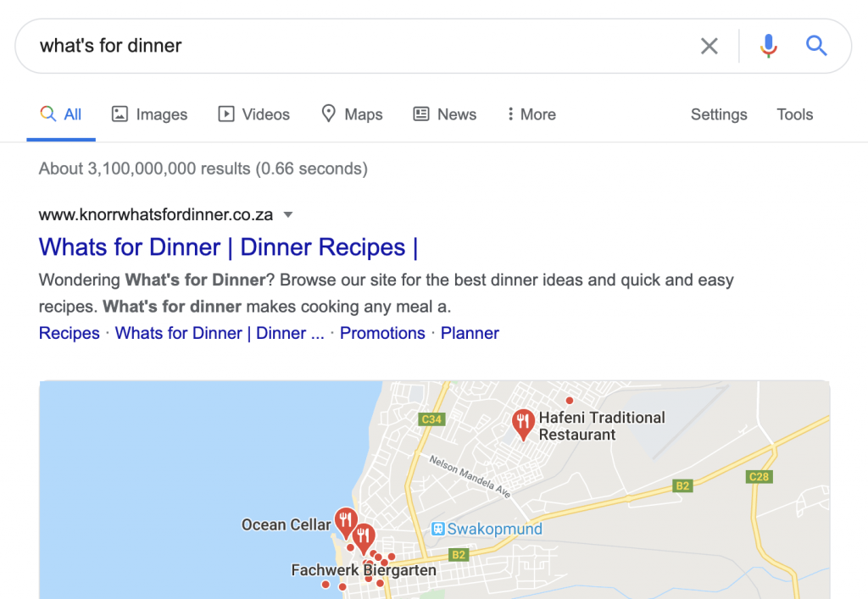The width and height of the screenshot is (868, 599).
Task: Open the Settings menu
Action: click(719, 114)
